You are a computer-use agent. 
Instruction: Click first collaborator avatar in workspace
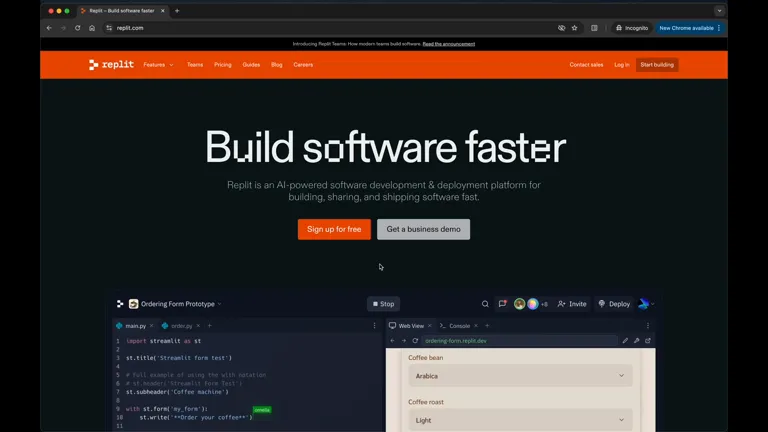pyautogui.click(x=519, y=304)
